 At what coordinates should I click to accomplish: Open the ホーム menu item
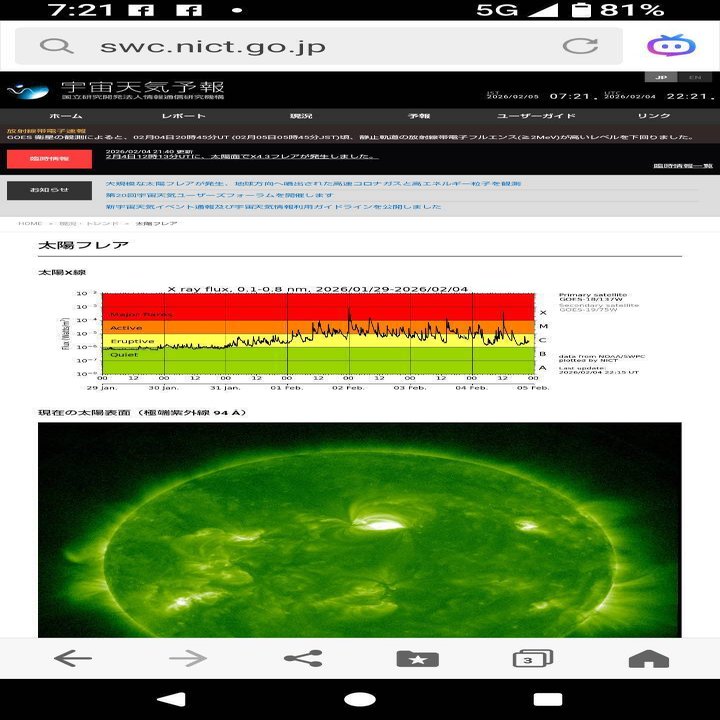pos(65,116)
